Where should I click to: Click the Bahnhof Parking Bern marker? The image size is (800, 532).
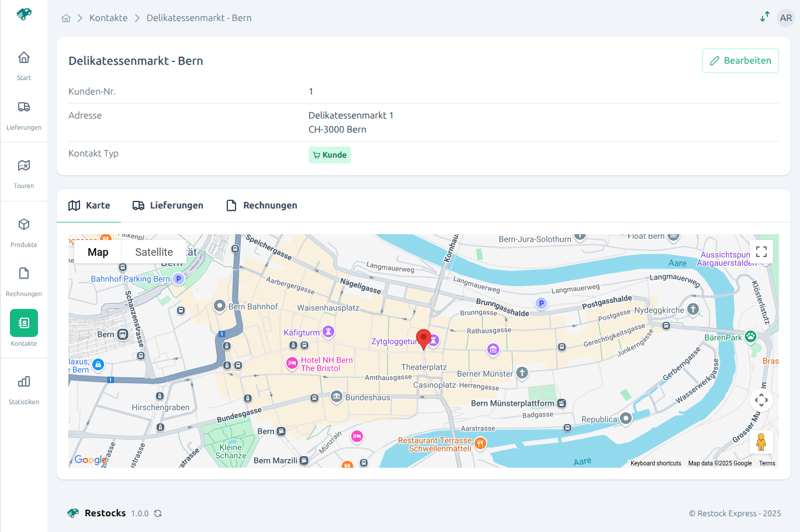179,279
